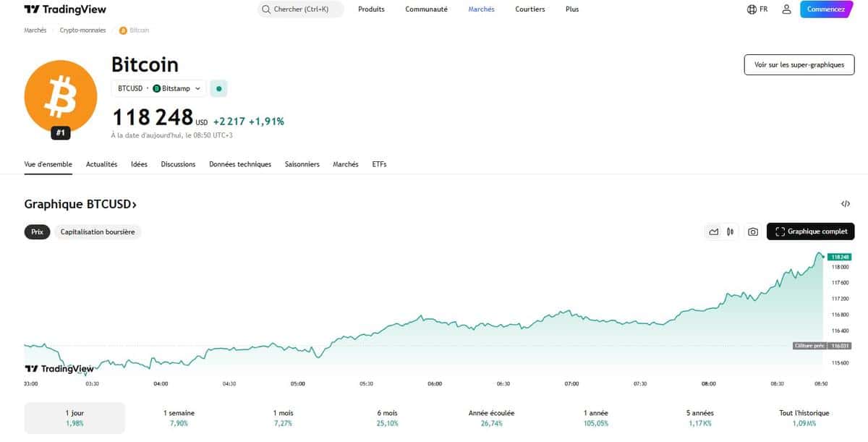Switch to the Saisonniers tab
The width and height of the screenshot is (868, 442).
pos(302,164)
